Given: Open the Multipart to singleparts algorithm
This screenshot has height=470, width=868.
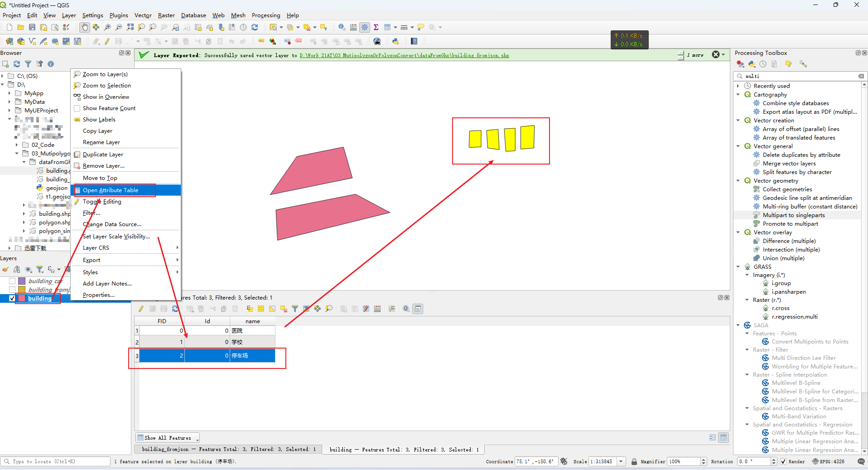Looking at the screenshot, I should pyautogui.click(x=793, y=215).
